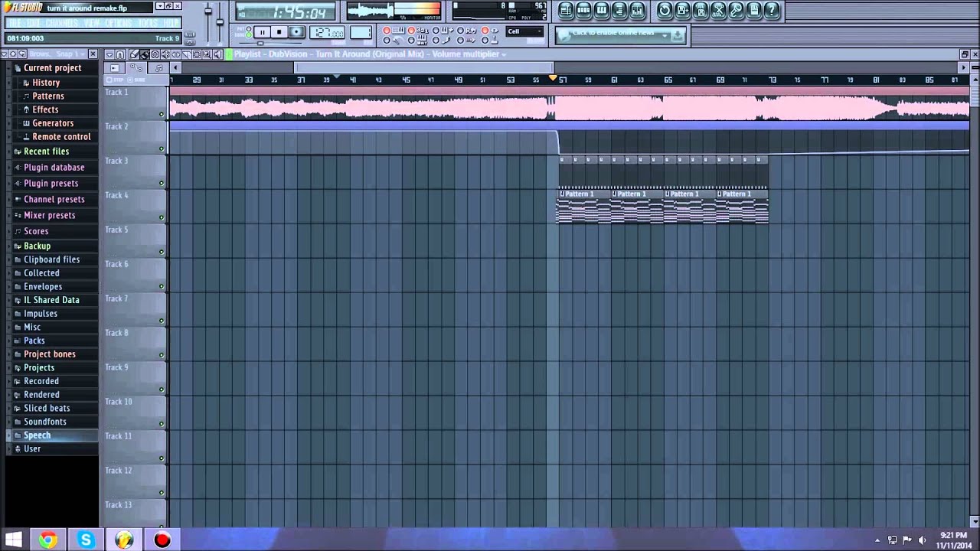The height and width of the screenshot is (551, 980).
Task: Click save new version icon
Action: coord(682,10)
